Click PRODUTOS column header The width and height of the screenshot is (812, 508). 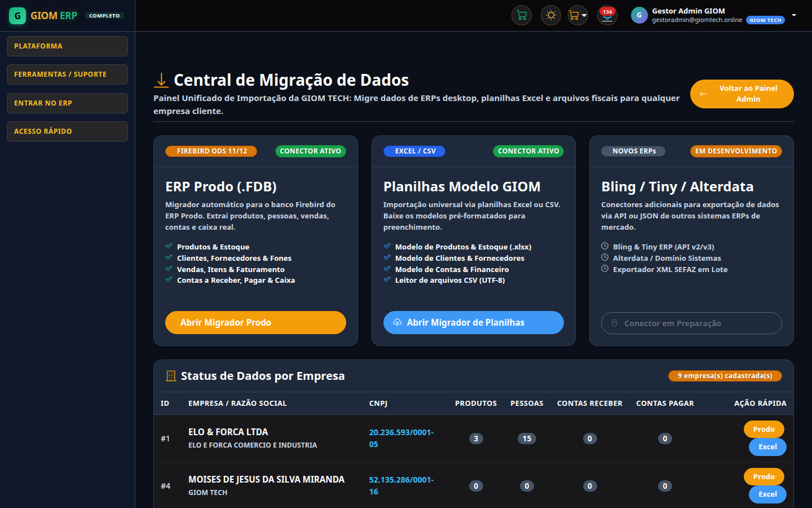pos(476,404)
